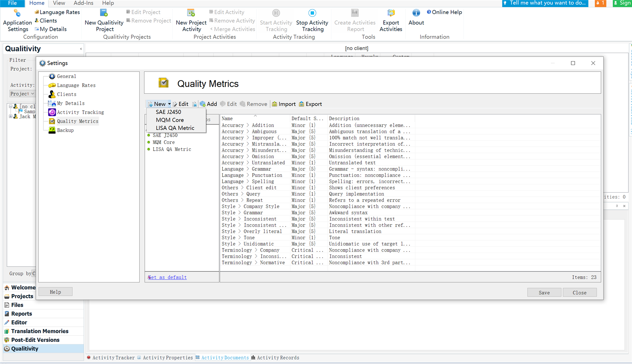Screen dimensions: 632x364
Task: Open Editor view in navigation
Action: click(44, 323)
